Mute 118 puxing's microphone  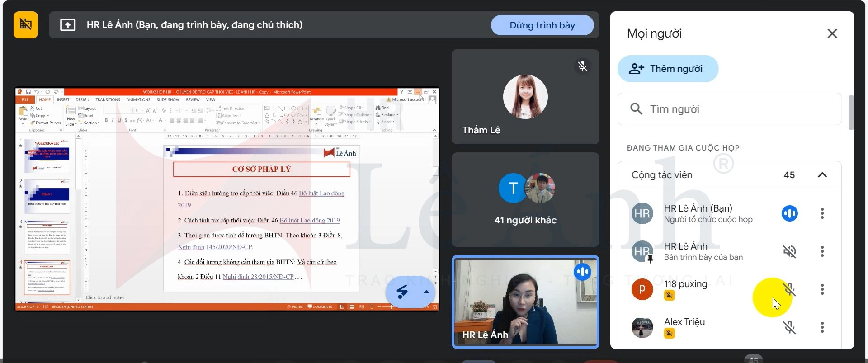(x=789, y=289)
